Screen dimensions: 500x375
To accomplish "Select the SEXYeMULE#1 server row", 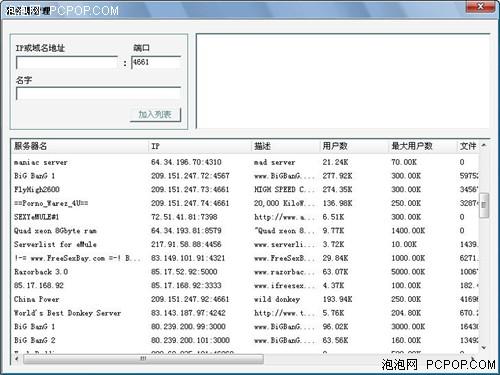I will click(245, 217).
